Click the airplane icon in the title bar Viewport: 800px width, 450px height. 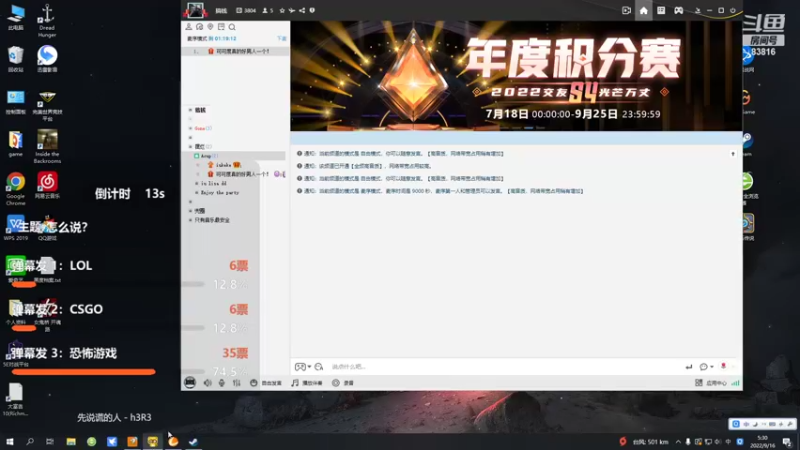[292, 10]
